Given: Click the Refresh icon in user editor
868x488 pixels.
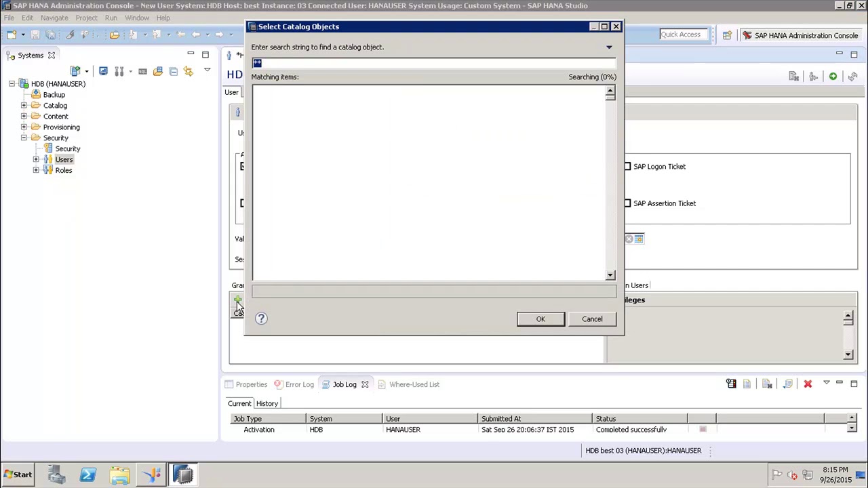Looking at the screenshot, I should [x=852, y=77].
